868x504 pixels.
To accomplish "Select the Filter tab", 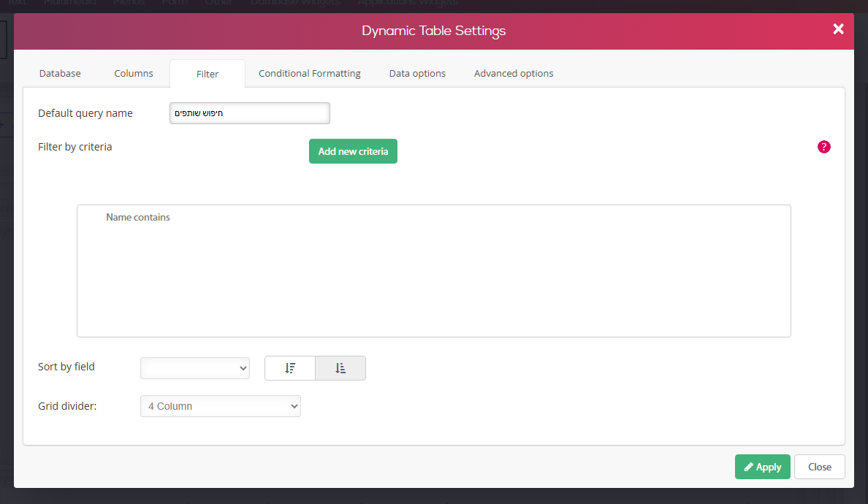I will pyautogui.click(x=208, y=74).
